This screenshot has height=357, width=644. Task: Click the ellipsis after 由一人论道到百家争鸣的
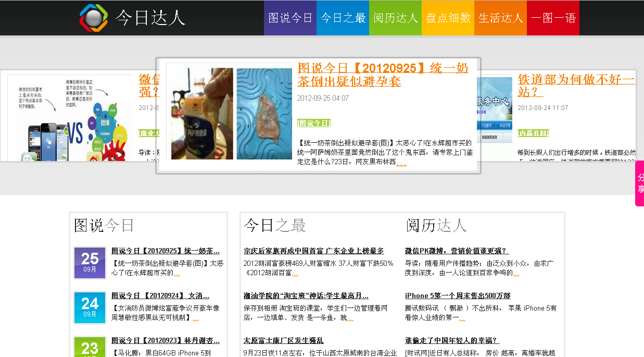(516, 273)
